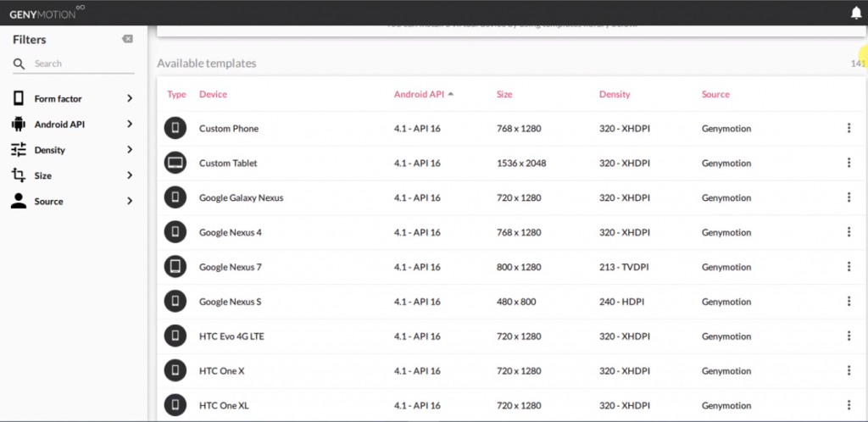This screenshot has height=422, width=868.
Task: Sort by the Type column header
Action: point(176,95)
